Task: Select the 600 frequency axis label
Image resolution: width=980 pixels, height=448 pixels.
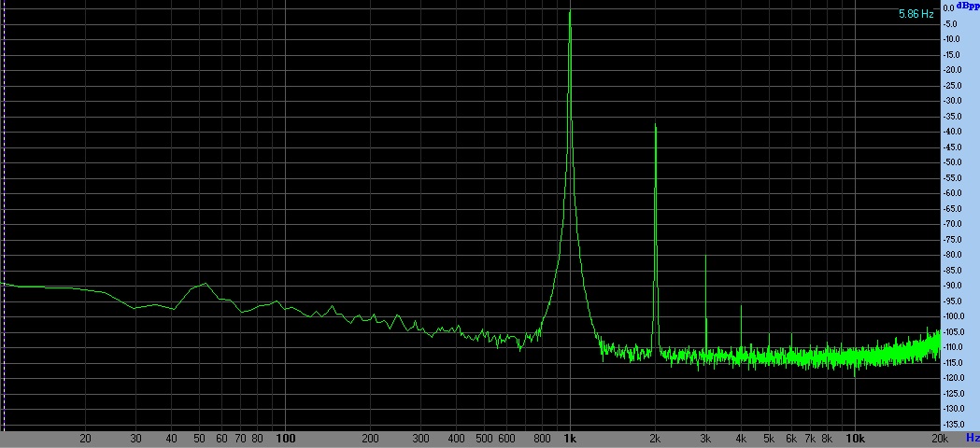Action: 507,438
